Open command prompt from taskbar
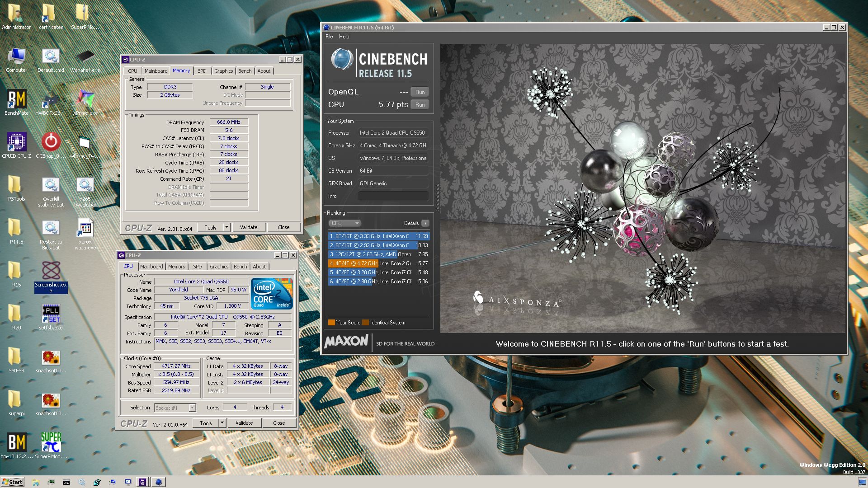 tap(66, 482)
